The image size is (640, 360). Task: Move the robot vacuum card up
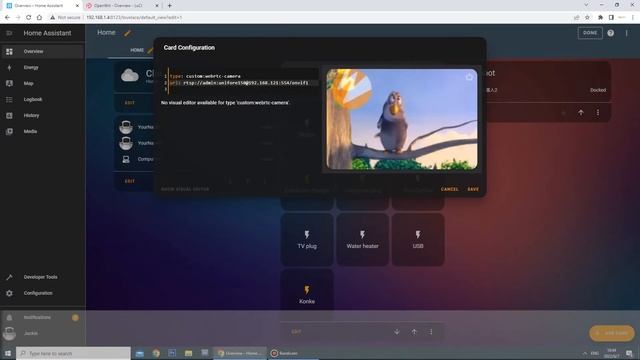(x=581, y=113)
